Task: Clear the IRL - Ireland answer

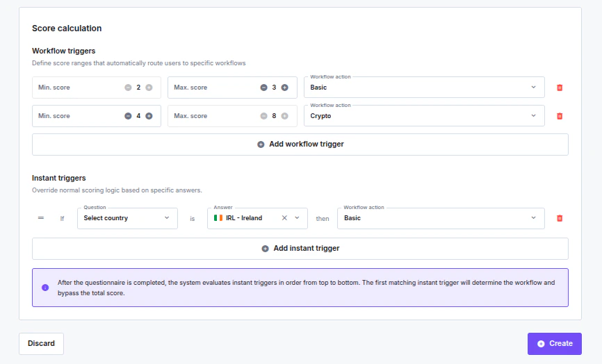Action: (284, 218)
